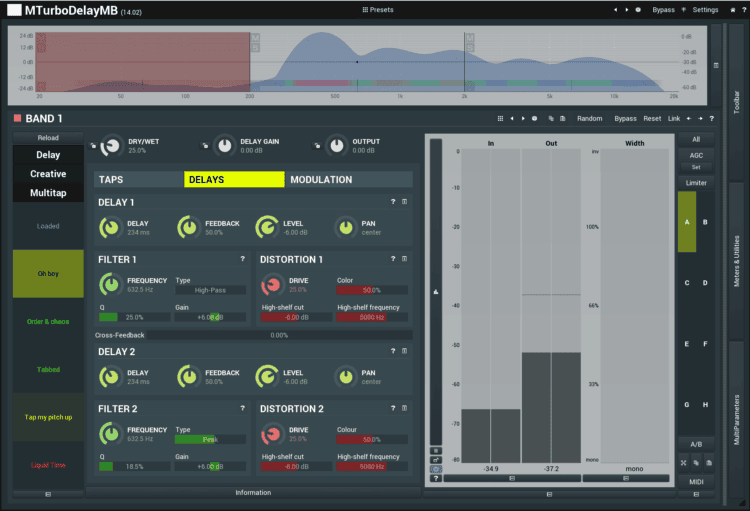Image resolution: width=750 pixels, height=511 pixels.
Task: Click the Delay 1 help question mark icon
Action: tap(393, 203)
